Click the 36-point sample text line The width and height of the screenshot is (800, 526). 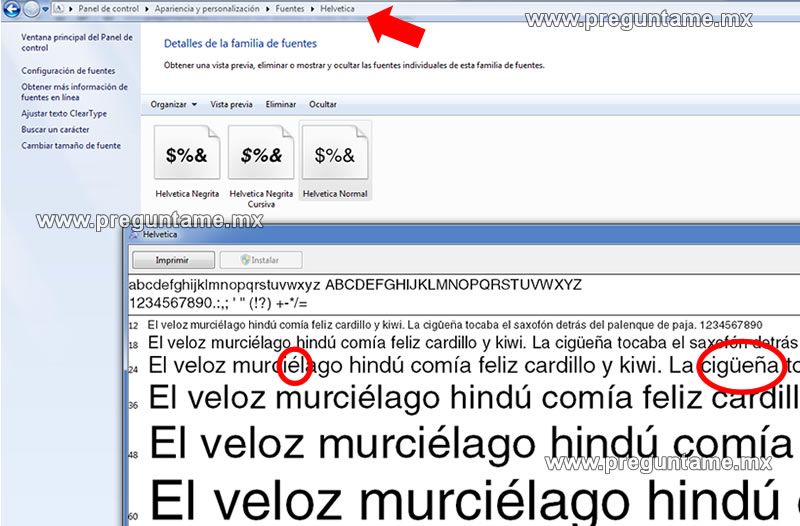pos(473,397)
